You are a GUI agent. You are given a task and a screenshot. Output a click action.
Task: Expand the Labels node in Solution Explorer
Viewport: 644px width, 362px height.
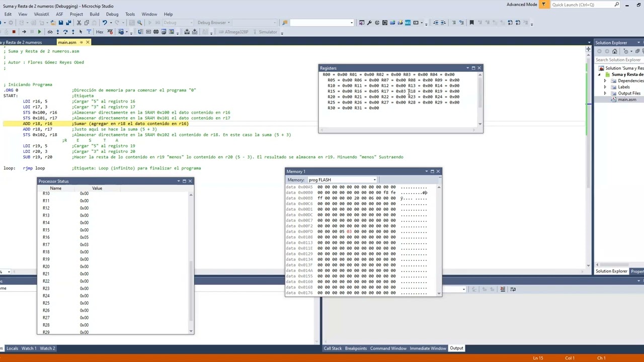605,87
